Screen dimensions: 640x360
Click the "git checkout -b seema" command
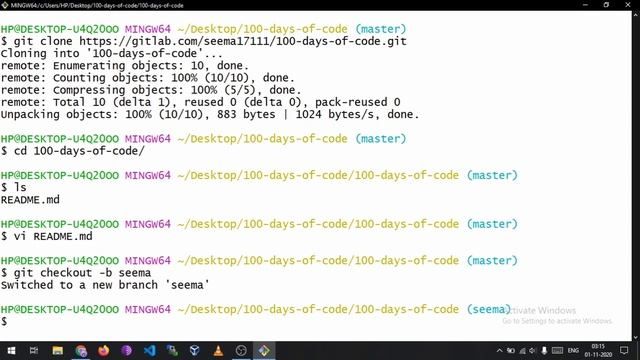click(x=76, y=273)
